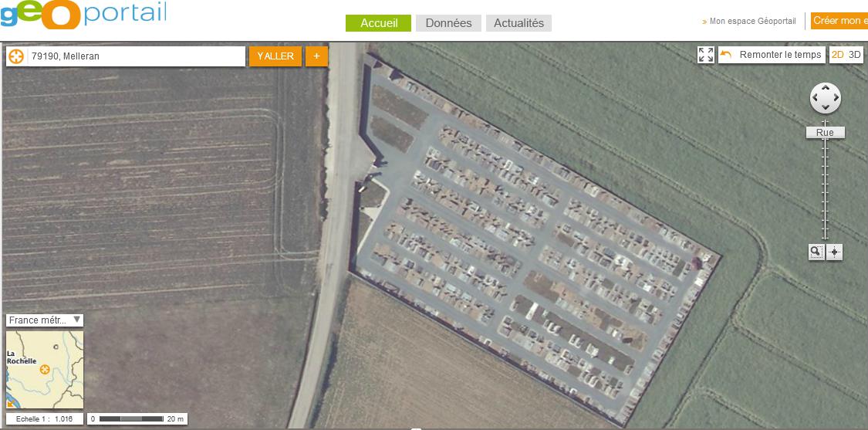This screenshot has width=868, height=430.
Task: Select the zoom-box magnifier tool
Action: 816,252
